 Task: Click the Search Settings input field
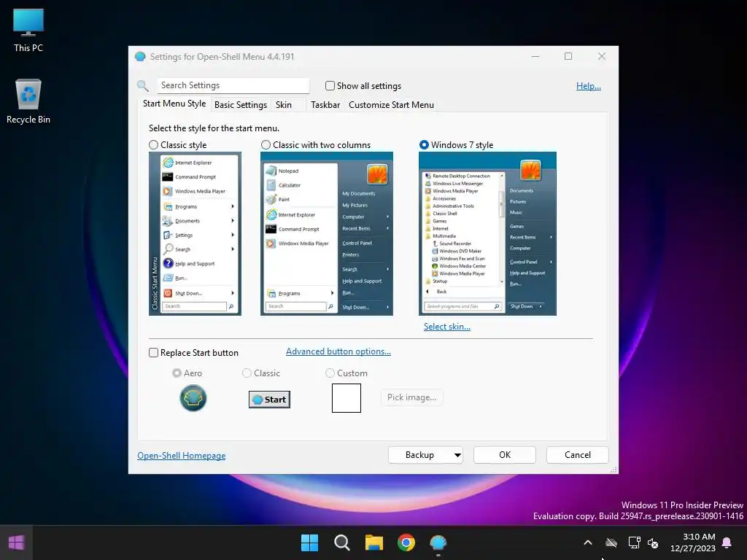click(233, 85)
